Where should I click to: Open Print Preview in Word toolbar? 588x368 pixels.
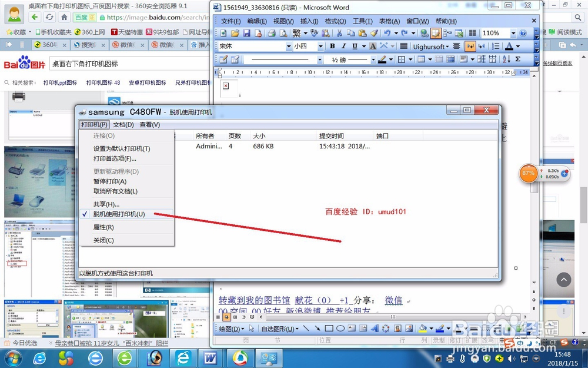[283, 34]
